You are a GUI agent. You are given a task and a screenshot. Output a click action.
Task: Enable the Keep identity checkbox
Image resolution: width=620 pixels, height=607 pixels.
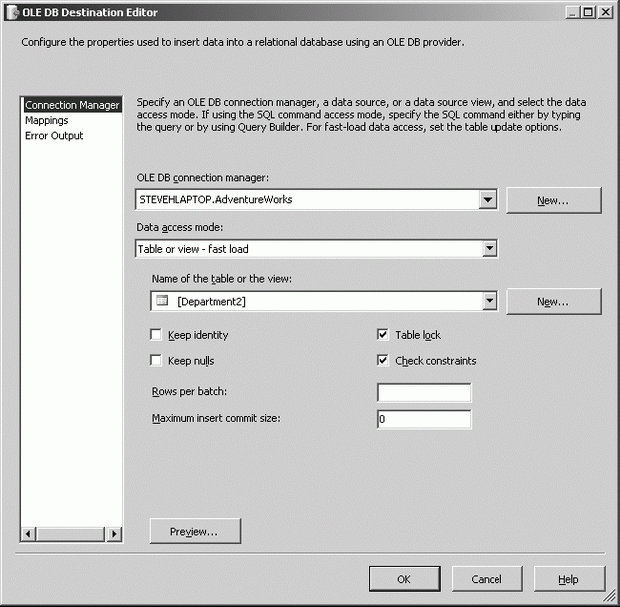click(x=156, y=335)
